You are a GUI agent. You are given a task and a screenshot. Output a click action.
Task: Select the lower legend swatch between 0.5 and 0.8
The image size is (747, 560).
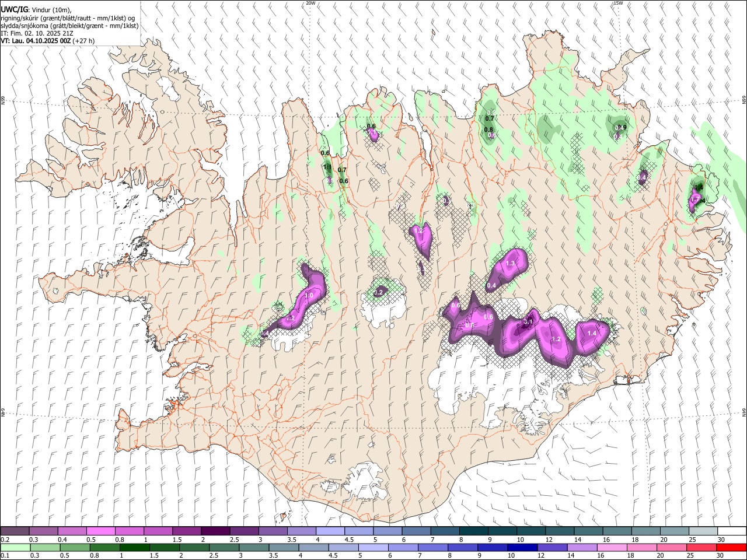click(x=75, y=547)
